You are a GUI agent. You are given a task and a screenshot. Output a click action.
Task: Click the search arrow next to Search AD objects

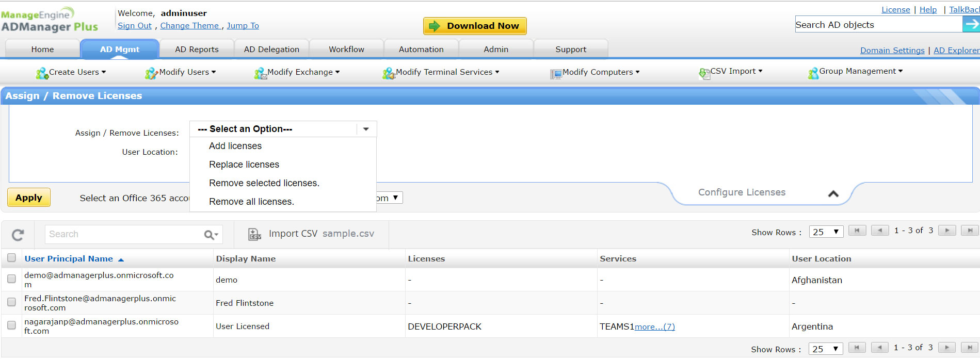971,24
